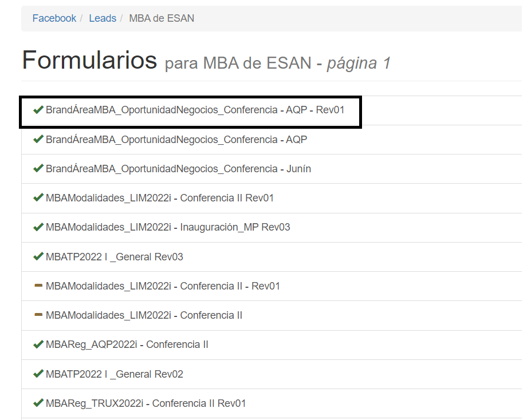523x420 pixels.
Task: Open the MBATP2022 I _General Rev03 form
Action: click(x=114, y=257)
